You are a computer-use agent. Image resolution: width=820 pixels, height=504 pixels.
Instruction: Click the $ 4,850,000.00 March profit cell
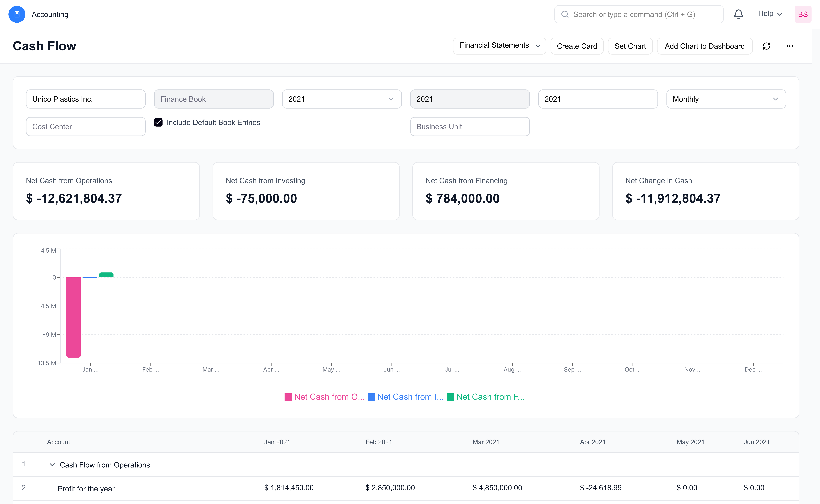(x=497, y=488)
